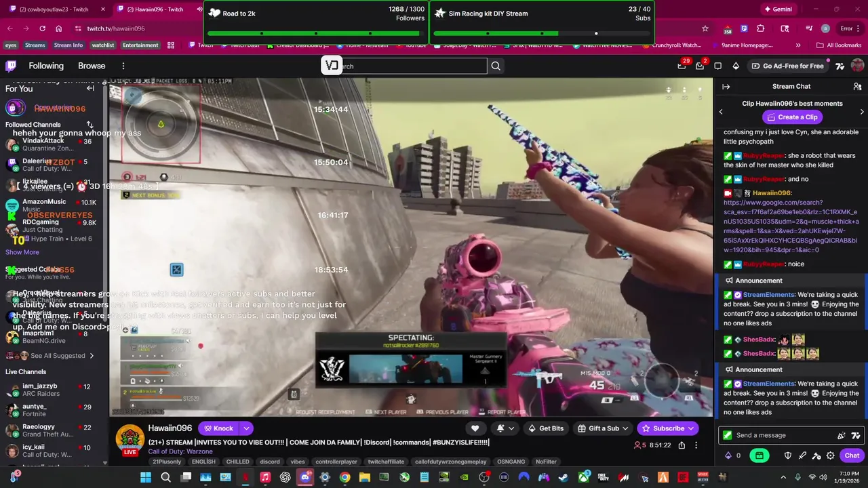Collapse the For You sidebar
Screen dimensions: 868x488
pos(90,88)
